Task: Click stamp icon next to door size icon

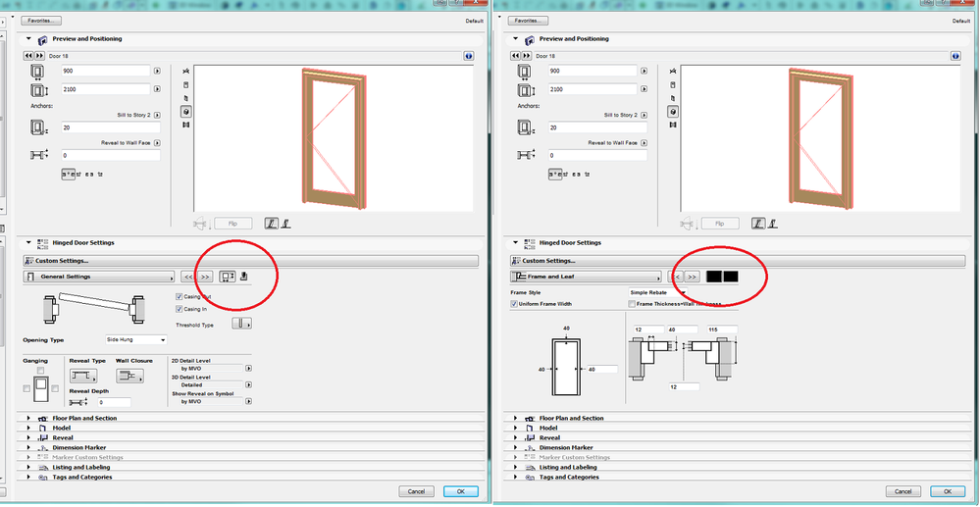Action: pyautogui.click(x=244, y=277)
